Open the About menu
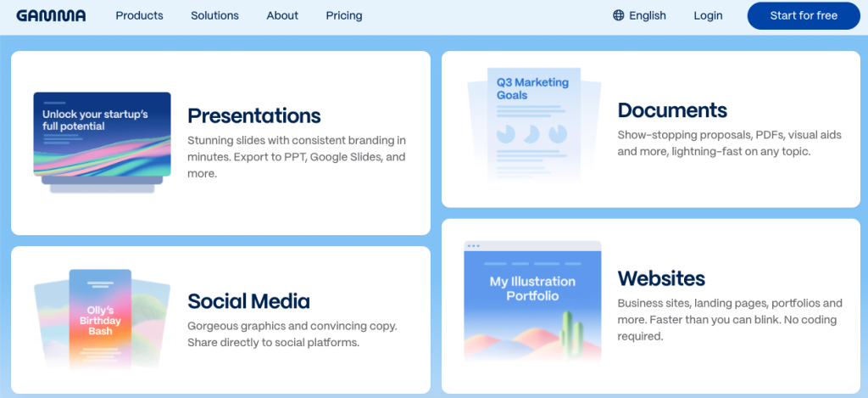This screenshot has width=868, height=398. [x=282, y=15]
